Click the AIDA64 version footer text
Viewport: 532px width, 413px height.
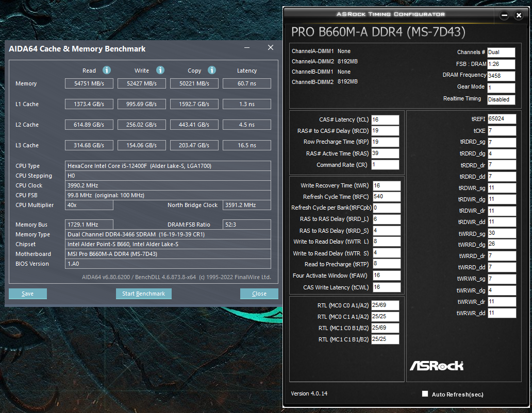[176, 277]
